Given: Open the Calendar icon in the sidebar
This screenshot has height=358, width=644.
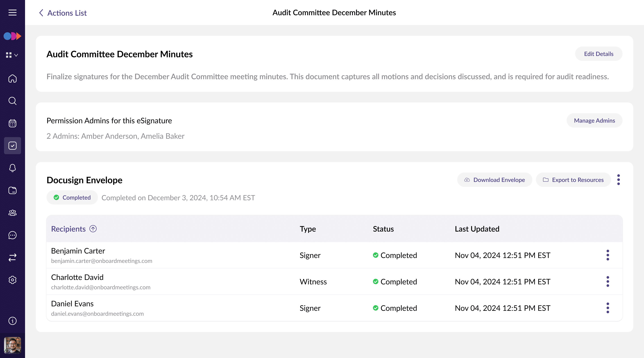Looking at the screenshot, I should (12, 123).
